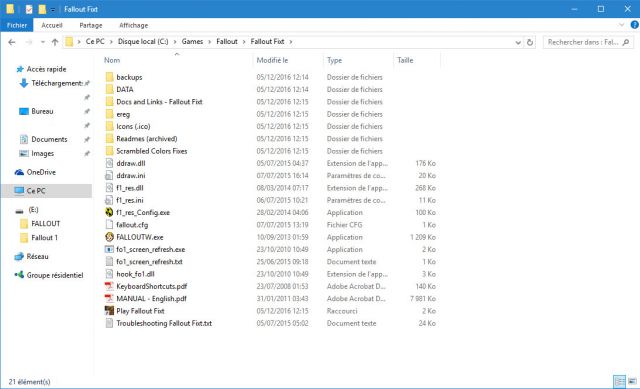Go up one folder level
Viewport: 640px width, 389px height.
point(55,42)
